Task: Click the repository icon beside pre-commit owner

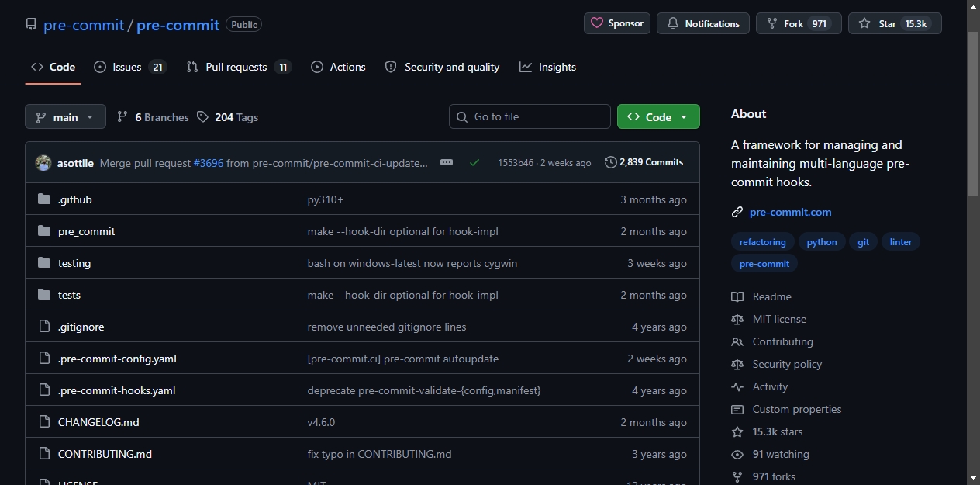Action: 31,25
